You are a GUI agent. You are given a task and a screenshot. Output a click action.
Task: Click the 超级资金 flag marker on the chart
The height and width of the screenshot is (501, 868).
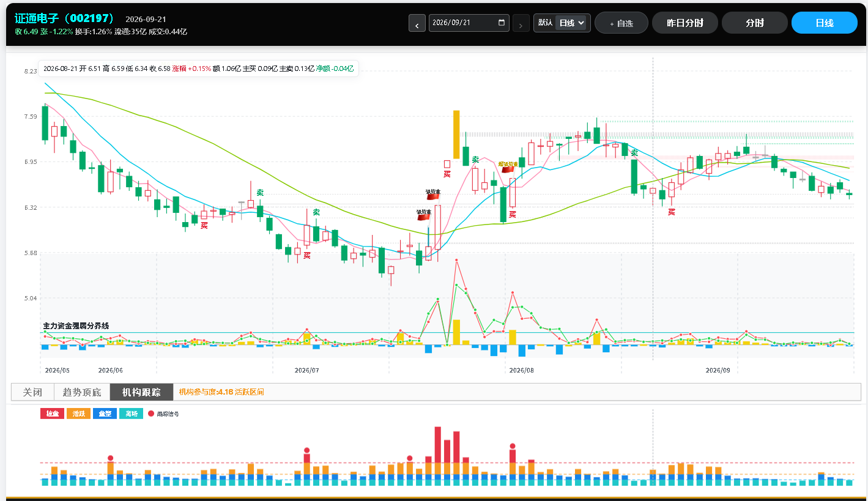(508, 167)
